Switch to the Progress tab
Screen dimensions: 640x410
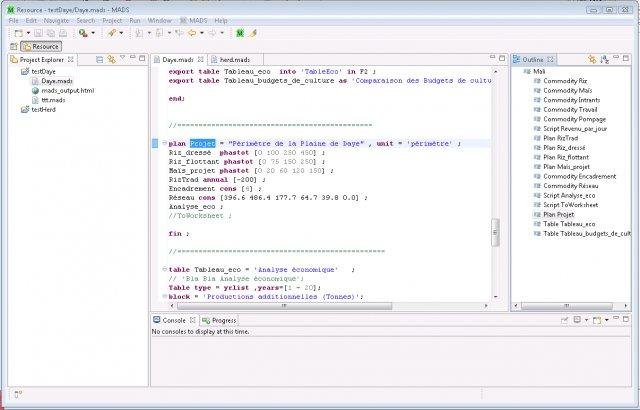coord(222,320)
